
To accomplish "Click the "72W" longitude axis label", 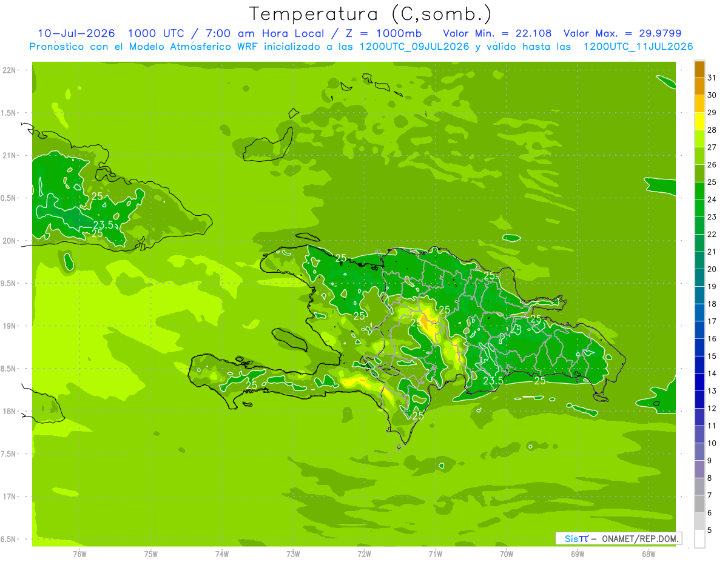I will click(364, 554).
